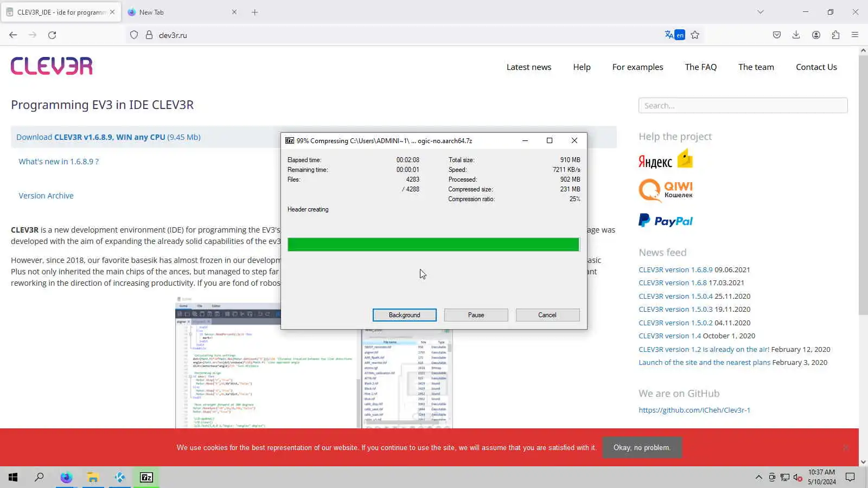
Task: Open the Windows Start menu
Action: coord(13,477)
